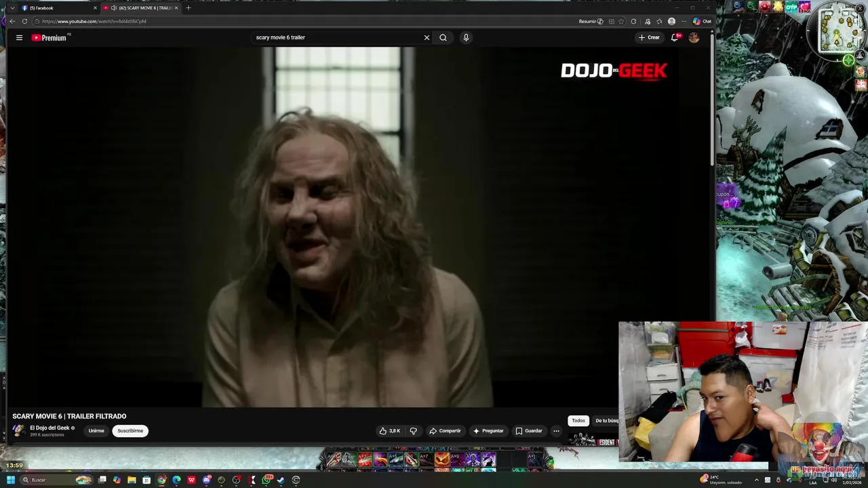Click the YouTube search input field
The width and height of the screenshot is (868, 488).
[336, 38]
